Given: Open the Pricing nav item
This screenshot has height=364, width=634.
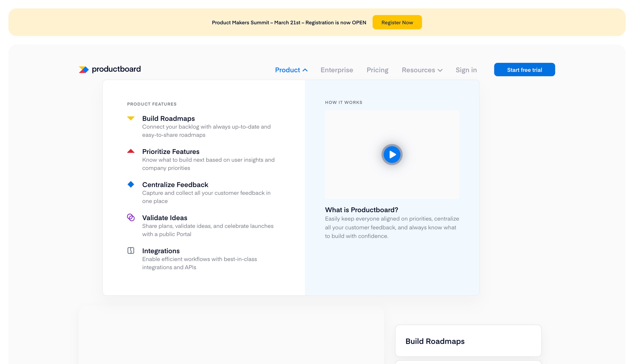Looking at the screenshot, I should 377,70.
